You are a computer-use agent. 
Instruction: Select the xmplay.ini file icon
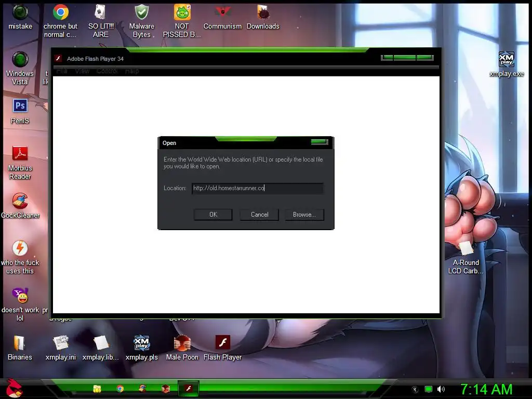coord(61,348)
